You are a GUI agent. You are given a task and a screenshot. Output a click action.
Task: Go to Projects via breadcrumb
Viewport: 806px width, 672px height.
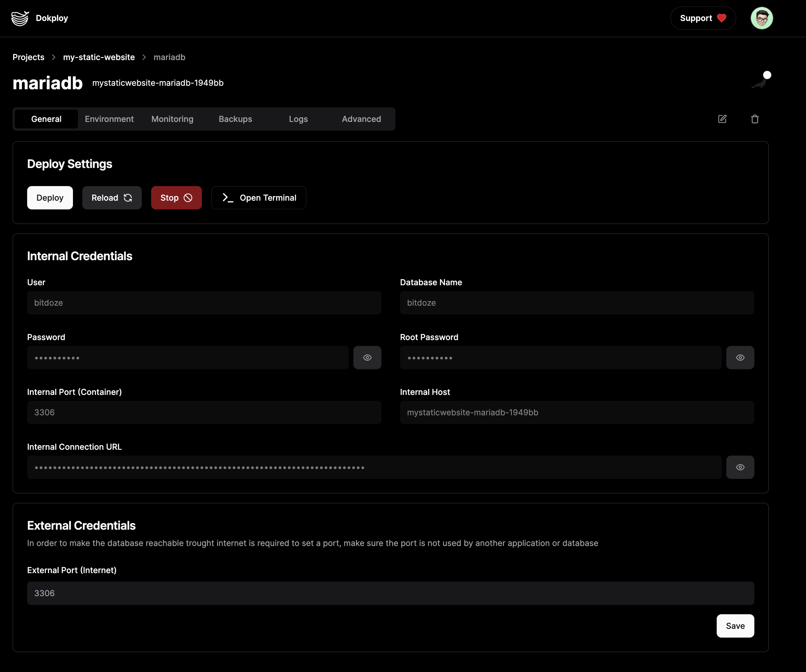pos(28,57)
